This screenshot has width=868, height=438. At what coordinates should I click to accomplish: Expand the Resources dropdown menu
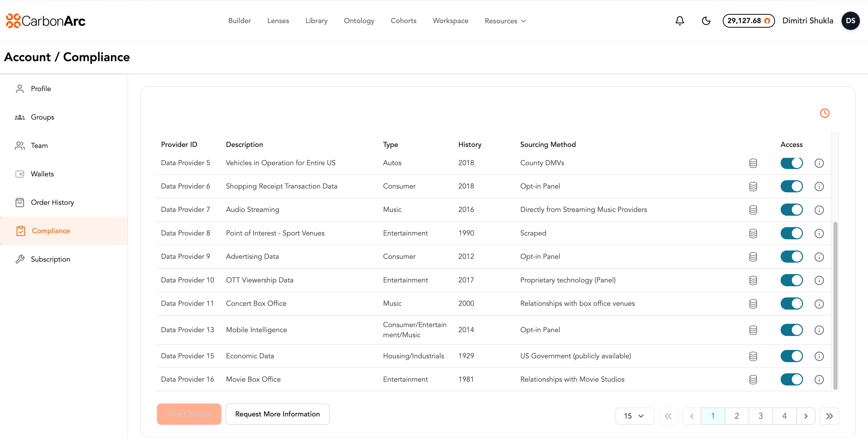[x=505, y=21]
